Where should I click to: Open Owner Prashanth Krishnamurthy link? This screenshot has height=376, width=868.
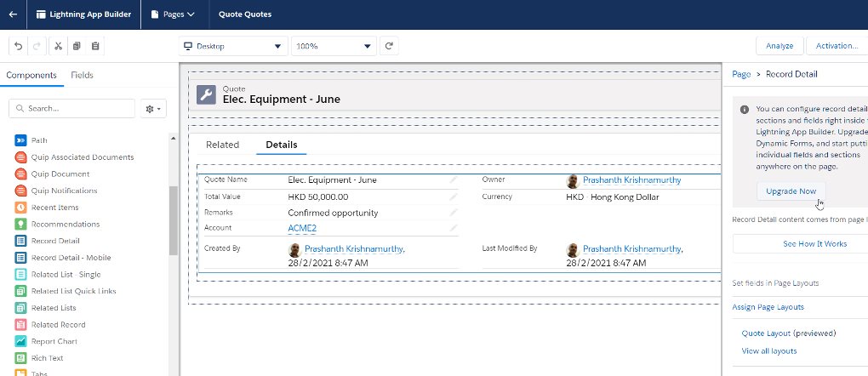(631, 180)
